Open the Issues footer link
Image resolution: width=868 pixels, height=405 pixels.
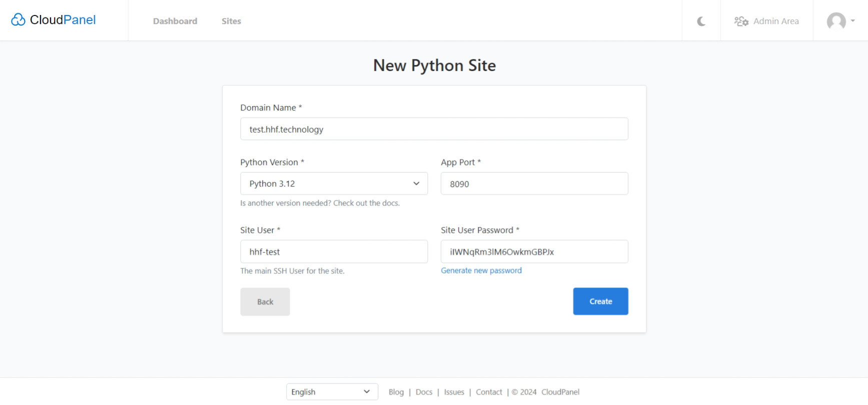pos(454,392)
